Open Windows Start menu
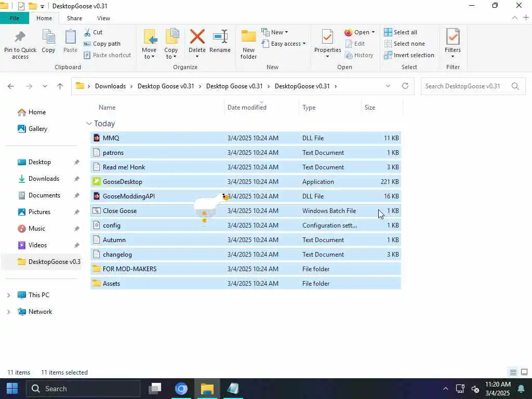 coord(12,389)
